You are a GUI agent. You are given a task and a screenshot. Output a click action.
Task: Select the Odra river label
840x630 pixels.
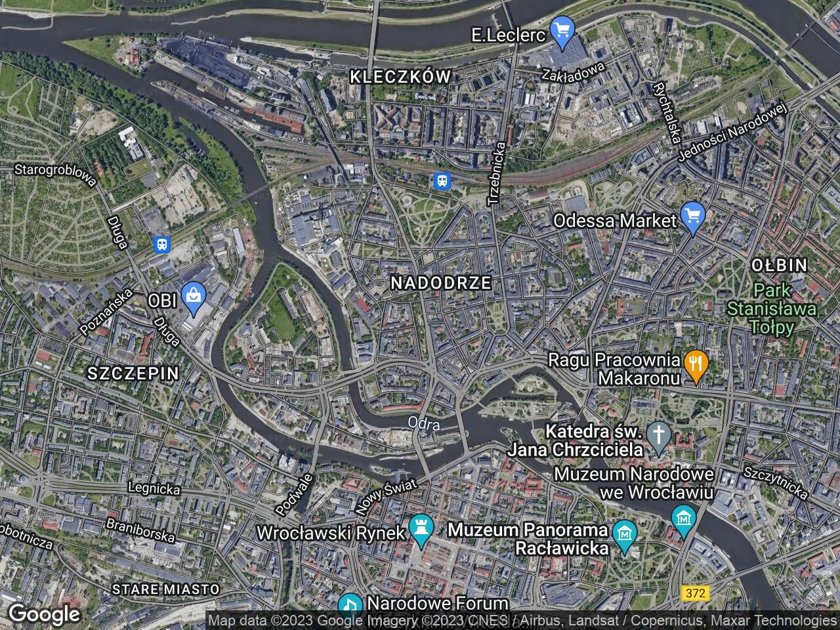coord(423,424)
